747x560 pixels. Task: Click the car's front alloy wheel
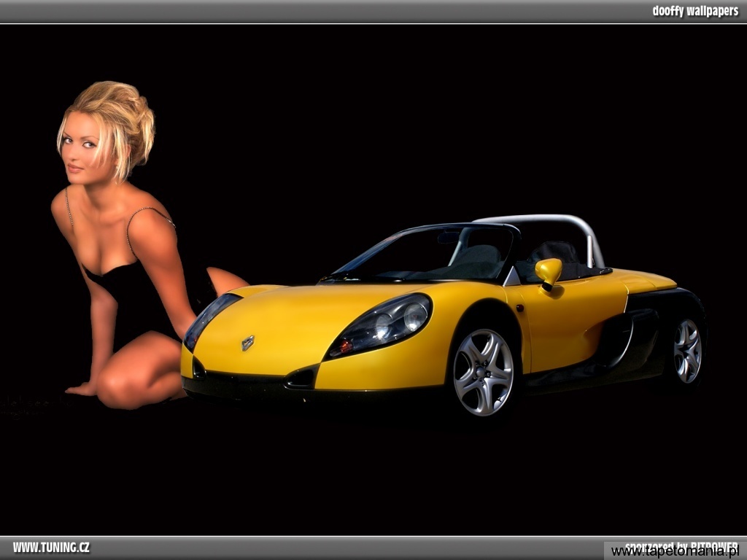(x=483, y=372)
